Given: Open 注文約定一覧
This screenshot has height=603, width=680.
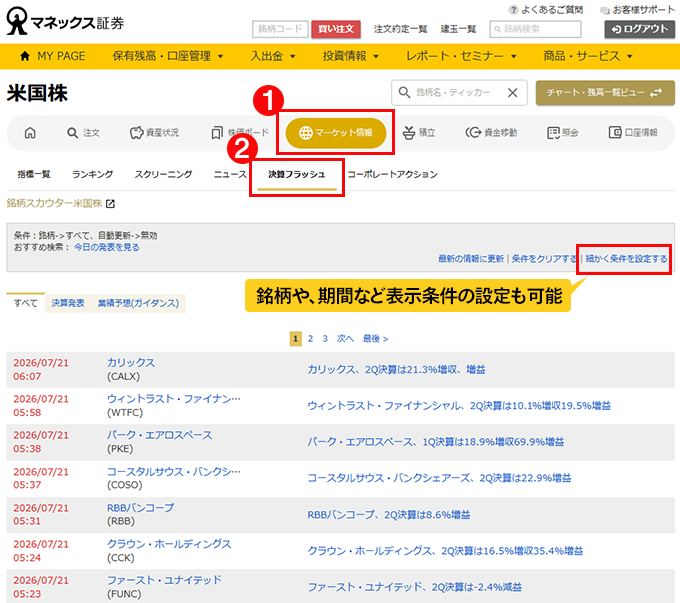Looking at the screenshot, I should coord(400,29).
